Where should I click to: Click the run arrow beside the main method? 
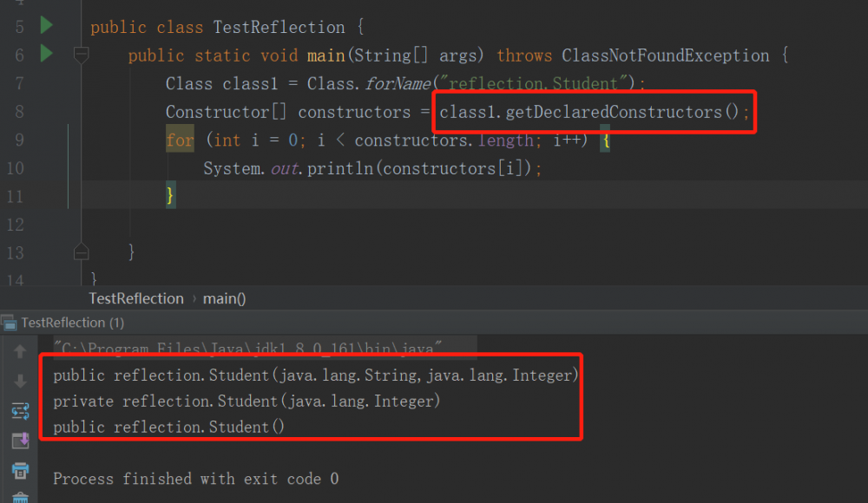click(x=46, y=54)
